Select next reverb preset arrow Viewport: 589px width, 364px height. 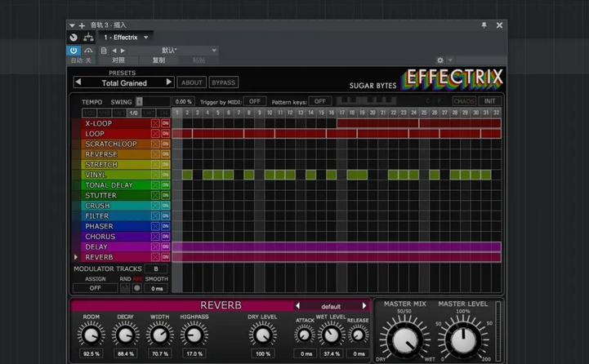coord(364,306)
